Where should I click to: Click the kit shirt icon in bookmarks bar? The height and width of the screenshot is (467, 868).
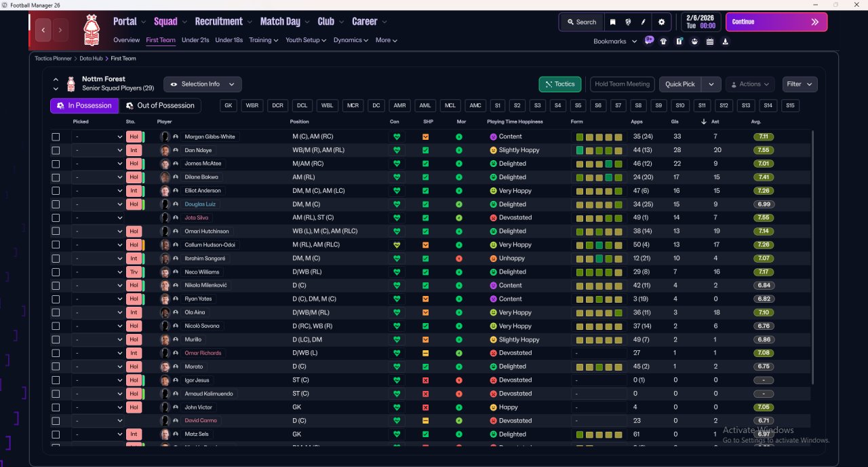click(x=663, y=41)
